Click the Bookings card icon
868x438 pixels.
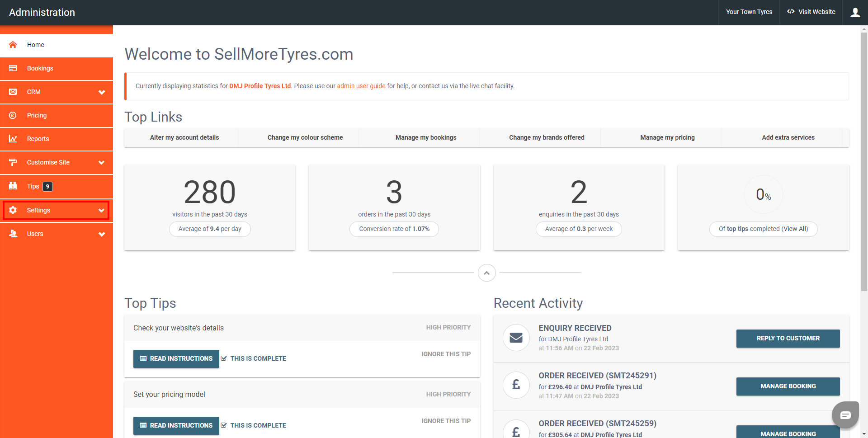pyautogui.click(x=13, y=68)
